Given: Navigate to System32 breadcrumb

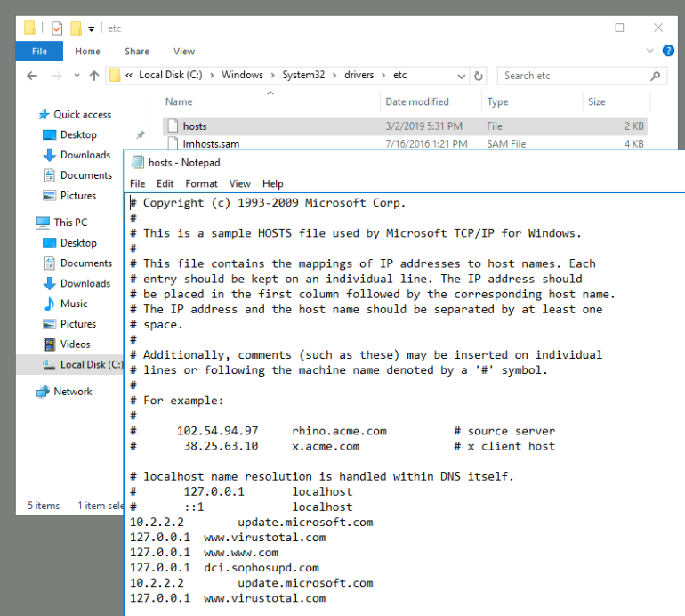Looking at the screenshot, I should pyautogui.click(x=303, y=75).
